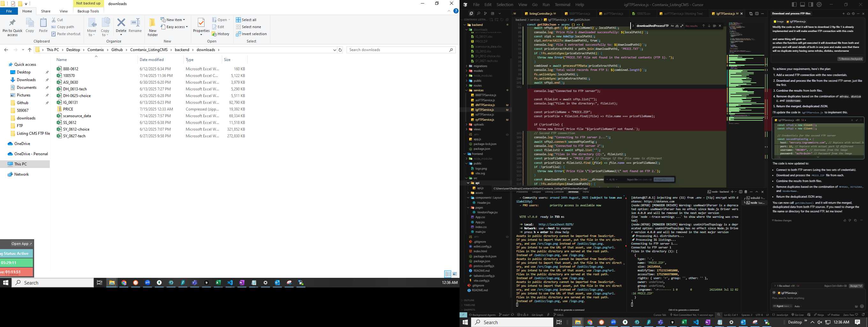The height and width of the screenshot is (327, 868).
Task: Click the Search downloads field in Explorer
Action: (401, 50)
